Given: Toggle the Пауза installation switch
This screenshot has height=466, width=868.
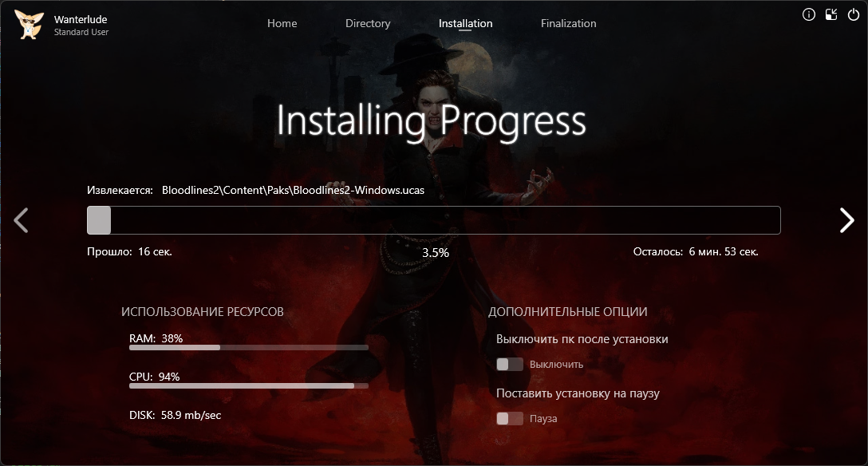Looking at the screenshot, I should tap(510, 419).
